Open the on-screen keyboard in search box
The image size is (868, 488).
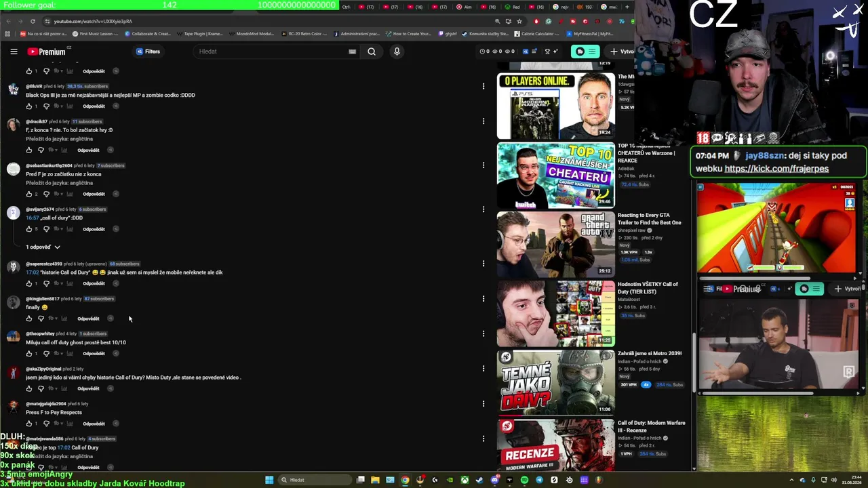[x=352, y=52]
